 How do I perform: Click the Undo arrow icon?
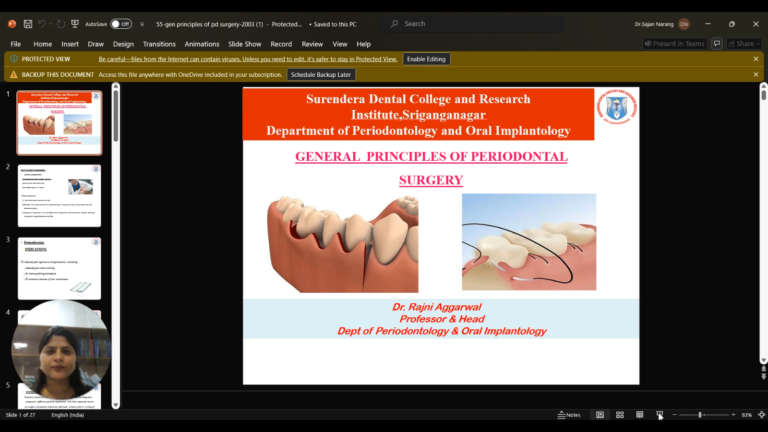(x=42, y=24)
